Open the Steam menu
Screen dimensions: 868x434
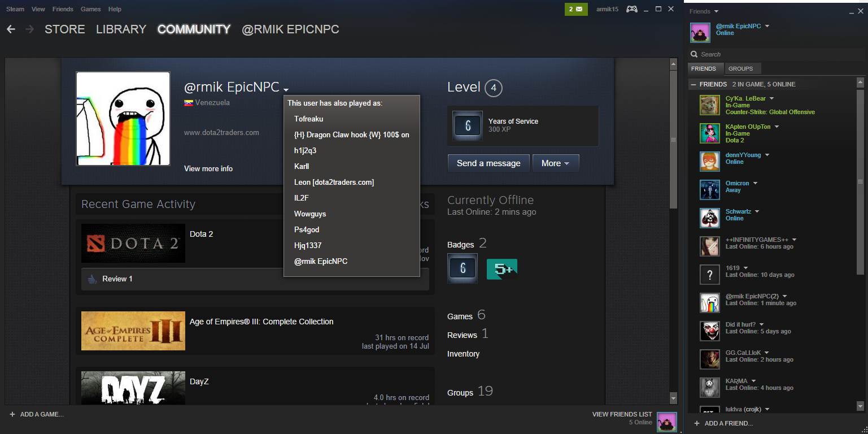point(15,9)
